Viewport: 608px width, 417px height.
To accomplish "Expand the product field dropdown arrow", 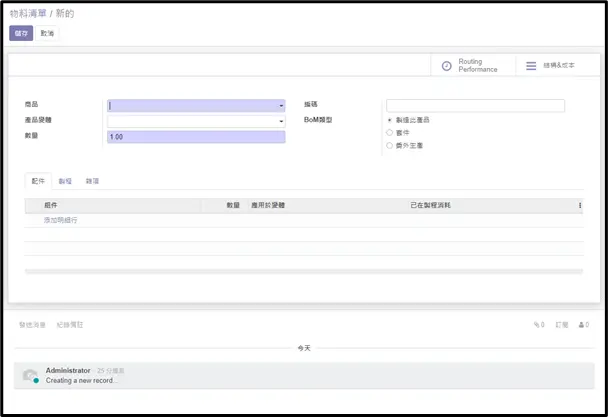I will click(281, 106).
